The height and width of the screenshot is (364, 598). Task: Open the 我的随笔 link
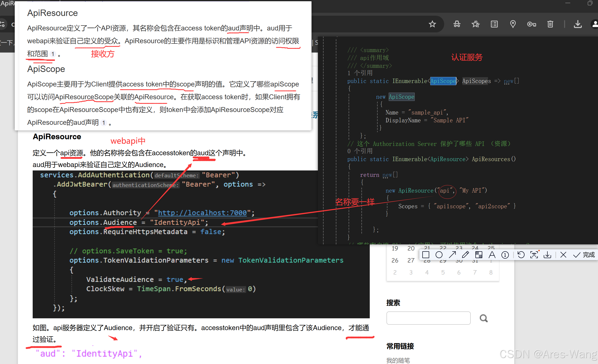[x=398, y=360]
